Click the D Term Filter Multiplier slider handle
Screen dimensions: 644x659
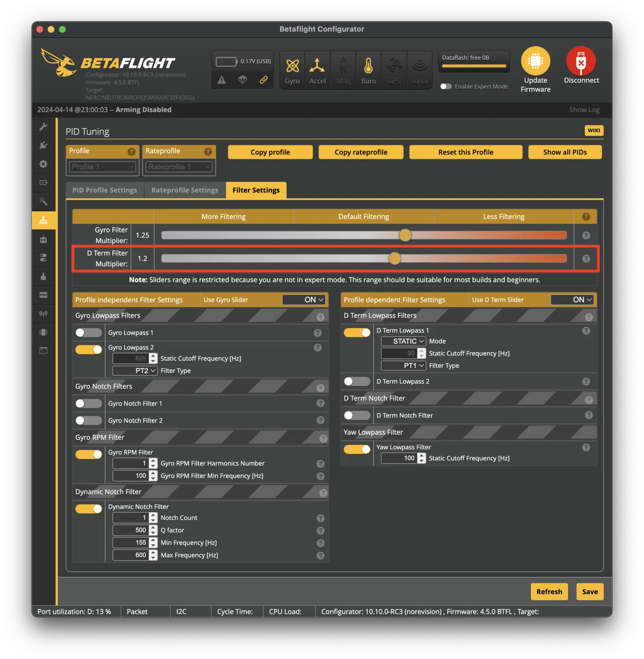point(395,258)
